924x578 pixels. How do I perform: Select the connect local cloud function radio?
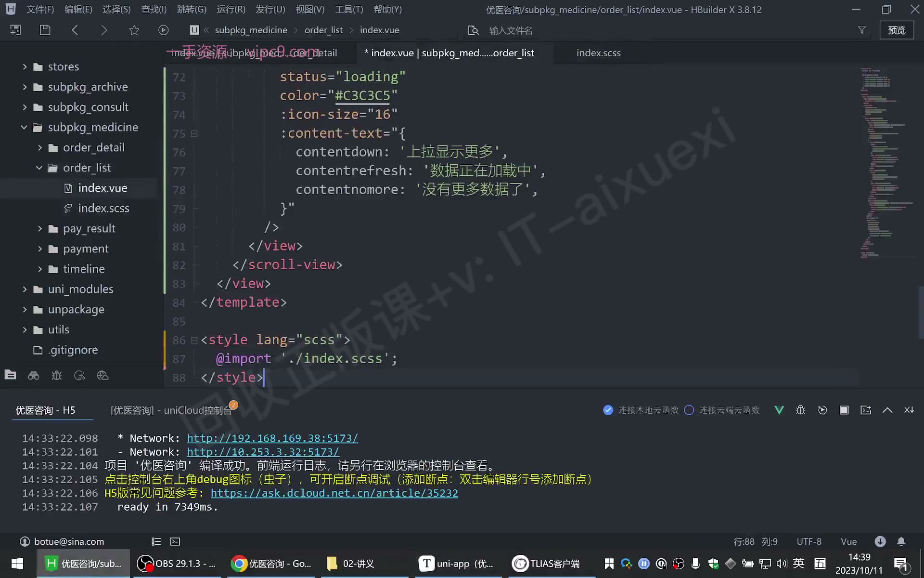click(608, 410)
